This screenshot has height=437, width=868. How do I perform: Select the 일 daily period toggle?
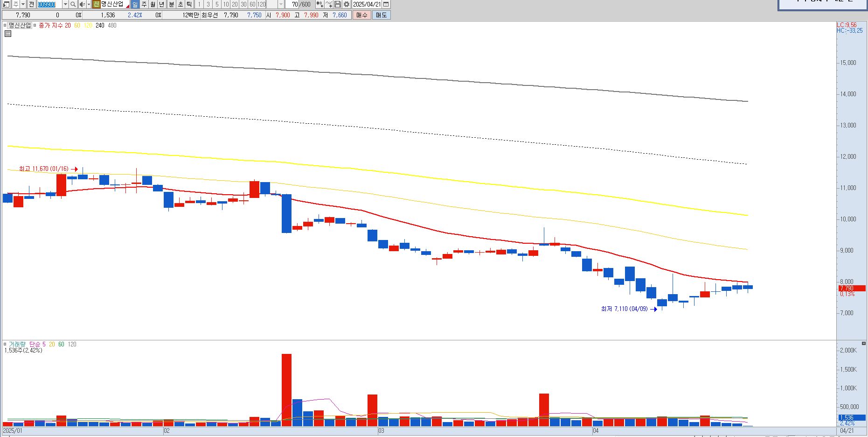[135, 4]
